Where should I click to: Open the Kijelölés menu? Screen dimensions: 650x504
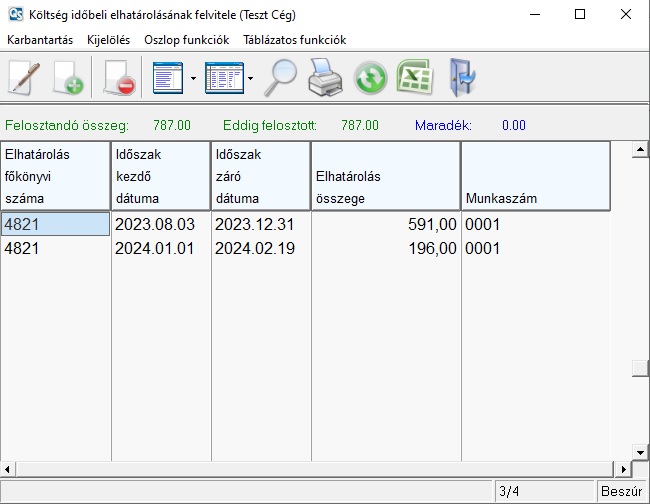[108, 40]
